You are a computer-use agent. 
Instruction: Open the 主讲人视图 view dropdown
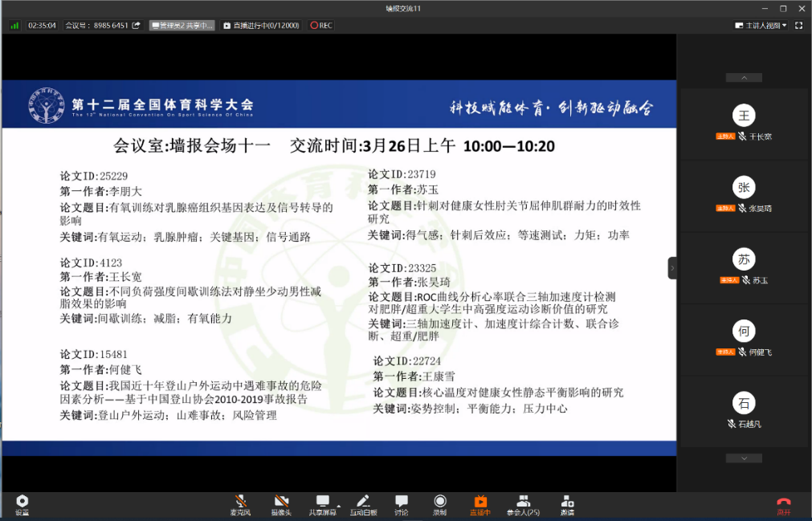761,25
